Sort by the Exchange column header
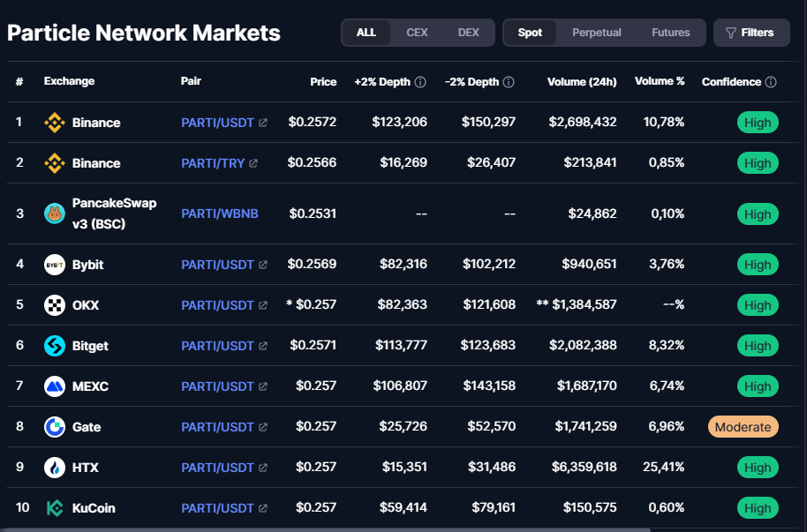This screenshot has width=807, height=532. click(x=69, y=81)
